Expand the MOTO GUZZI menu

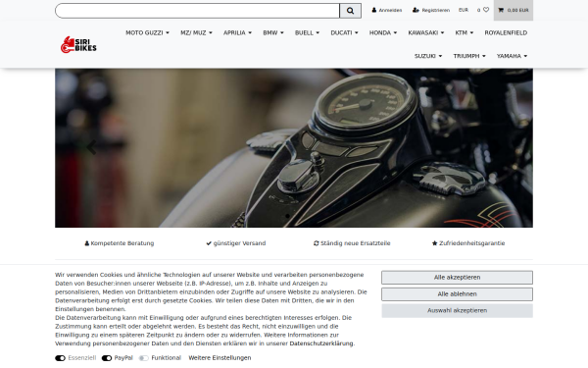click(147, 33)
